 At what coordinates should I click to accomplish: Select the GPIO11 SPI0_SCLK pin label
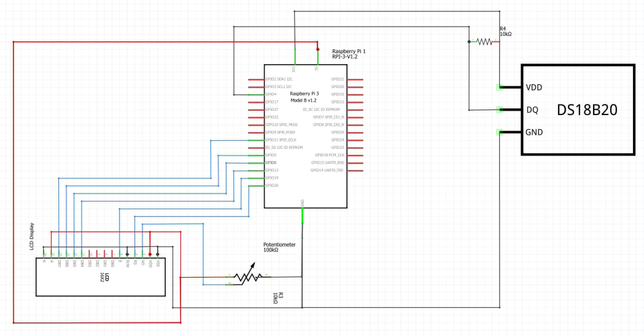[x=281, y=140]
